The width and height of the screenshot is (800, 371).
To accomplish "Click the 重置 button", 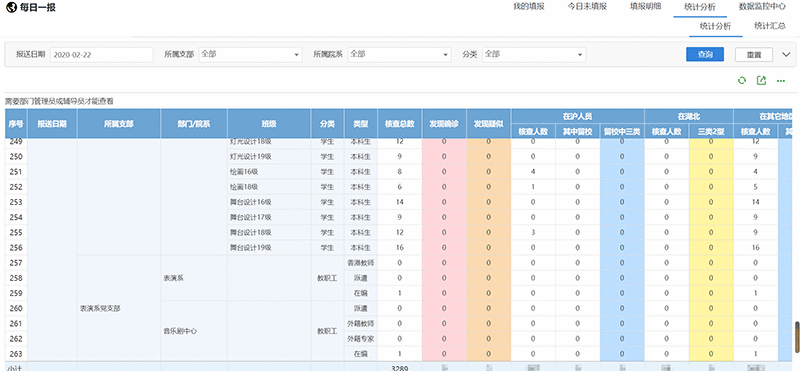I will (x=754, y=55).
